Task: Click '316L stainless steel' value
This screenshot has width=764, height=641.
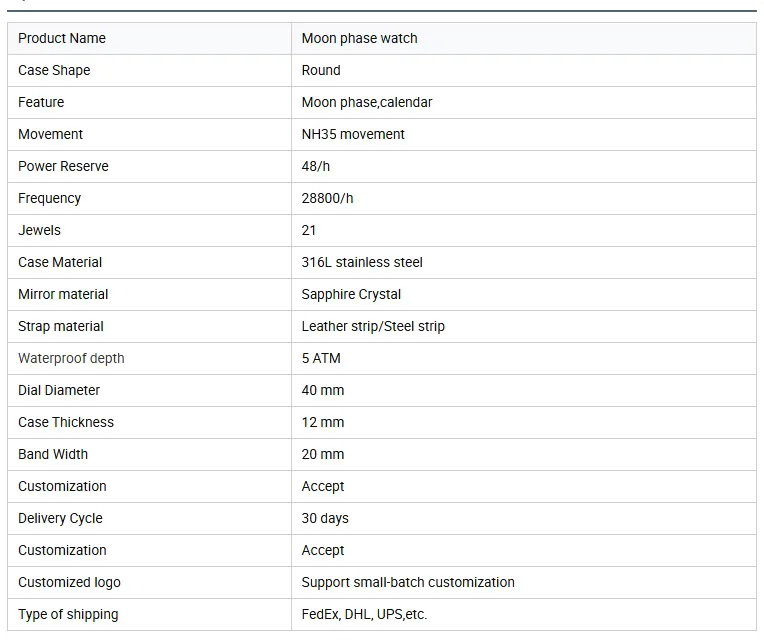Action: coord(362,263)
